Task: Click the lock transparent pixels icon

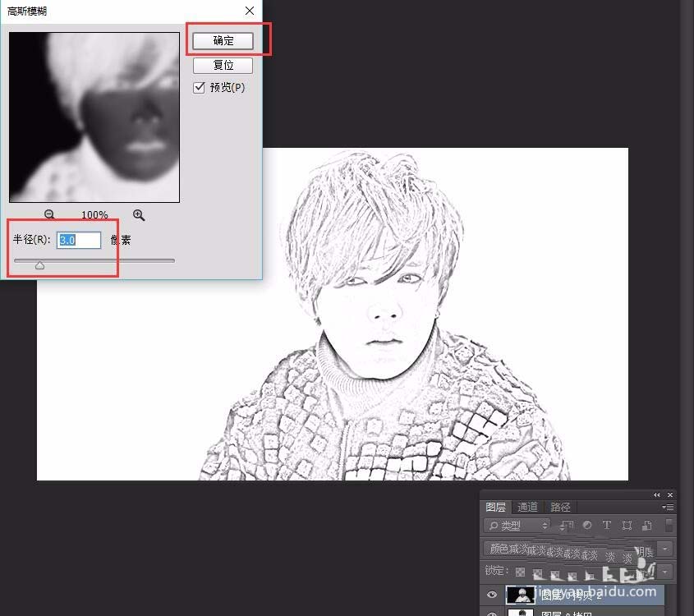Action: [x=521, y=571]
